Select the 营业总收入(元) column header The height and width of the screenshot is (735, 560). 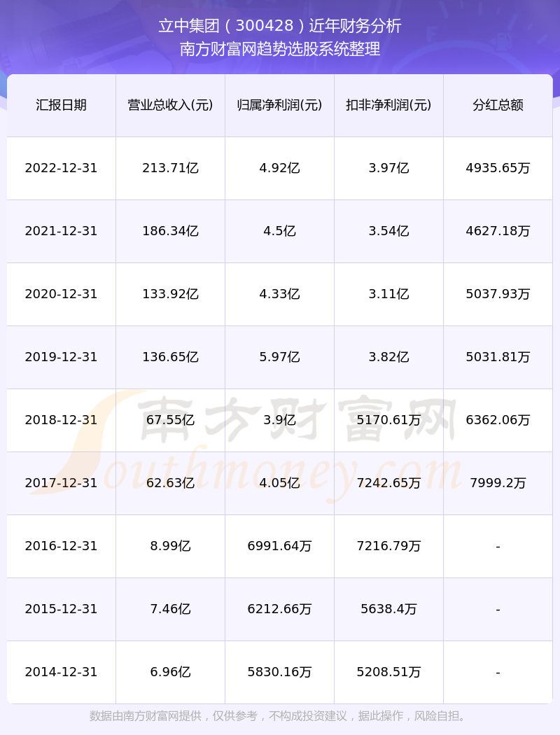pos(170,105)
